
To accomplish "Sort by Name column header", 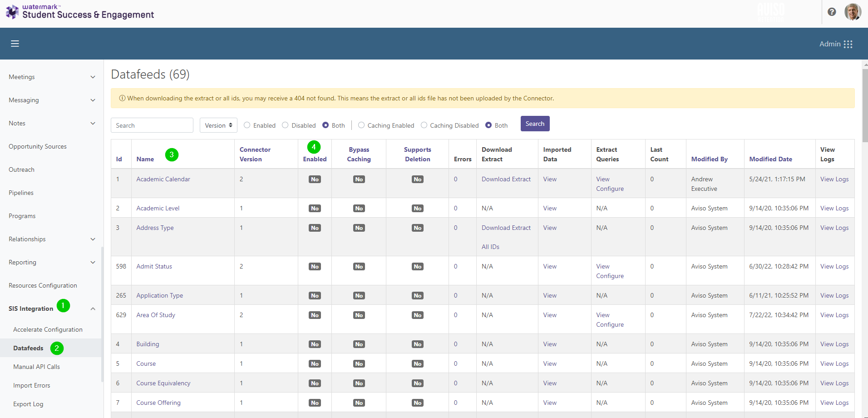I will pos(145,159).
